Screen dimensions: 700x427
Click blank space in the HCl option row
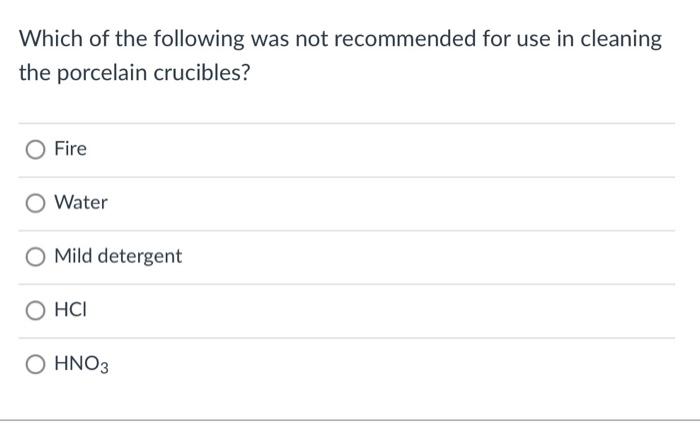pos(379,310)
